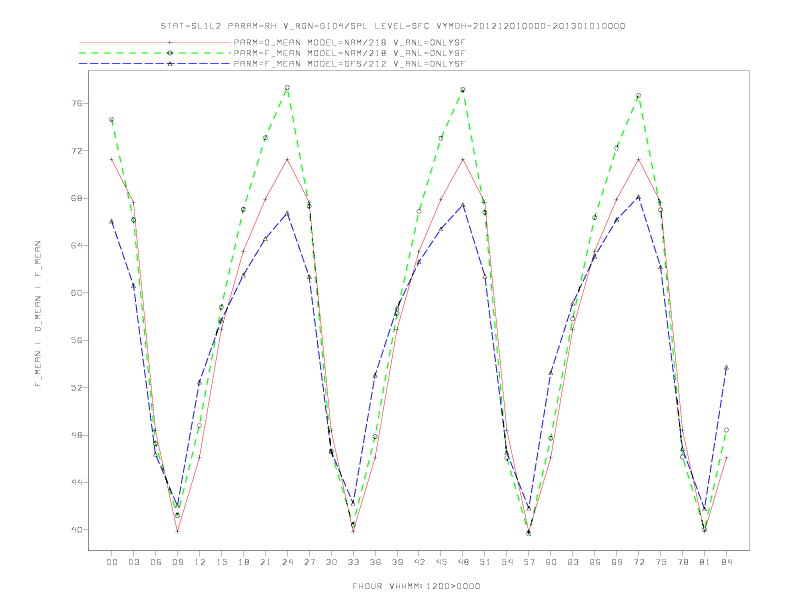792x612 pixels.
Task: Click the y-axis tick value 72
Action: pos(76,151)
